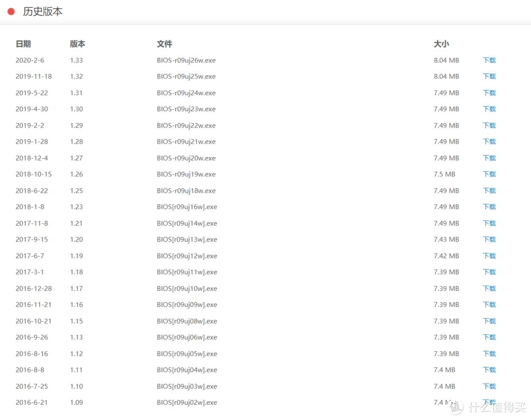
Task: Click file name BIOS[r09uj05w].exe
Action: [x=187, y=354]
